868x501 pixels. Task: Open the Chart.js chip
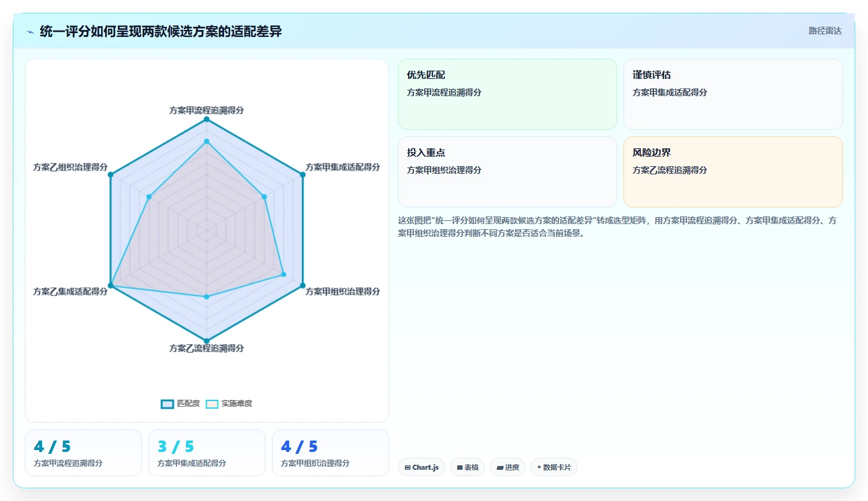coord(421,467)
